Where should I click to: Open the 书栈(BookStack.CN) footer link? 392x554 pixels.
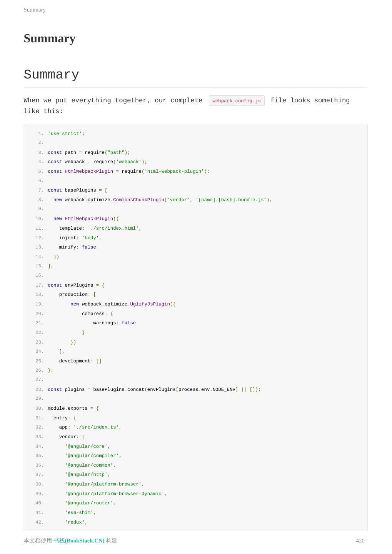[x=79, y=541]
